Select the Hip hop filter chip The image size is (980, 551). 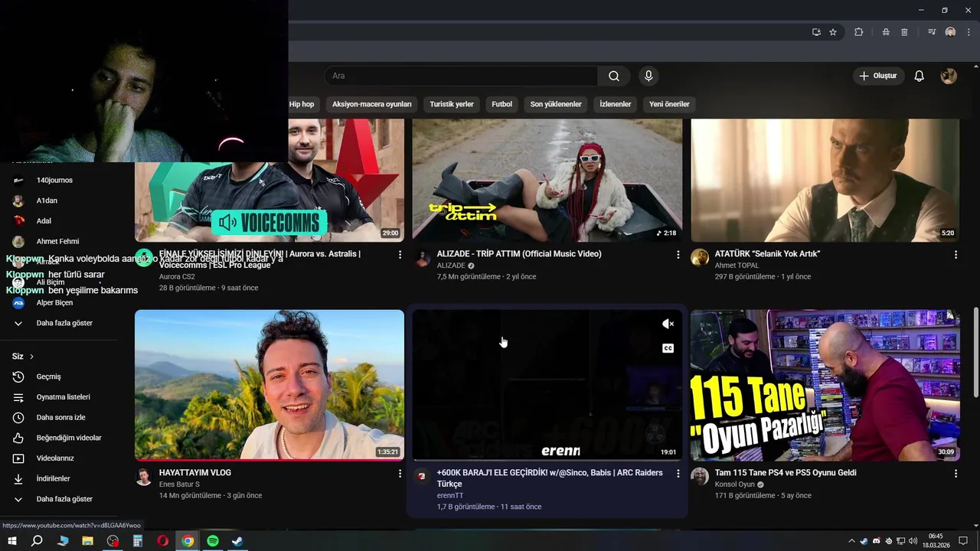click(302, 104)
